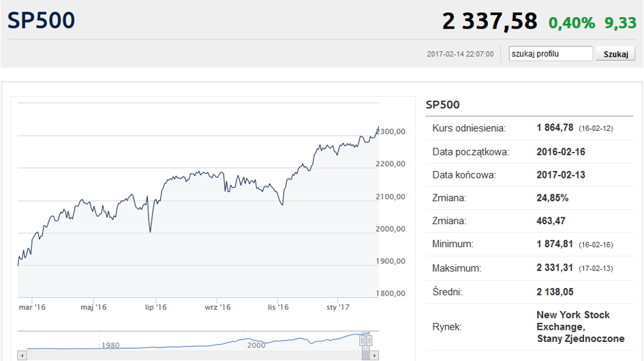Image resolution: width=644 pixels, height=361 pixels.
Task: Click the Szukaj search button
Action: click(615, 54)
